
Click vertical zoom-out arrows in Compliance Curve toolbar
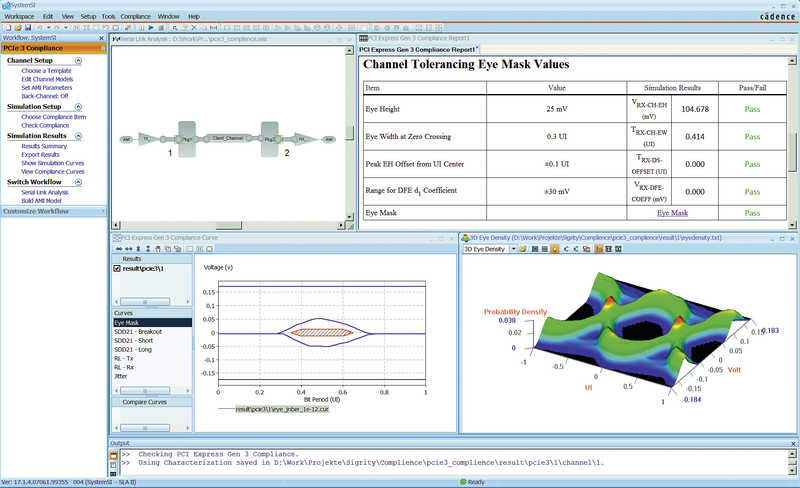point(148,249)
